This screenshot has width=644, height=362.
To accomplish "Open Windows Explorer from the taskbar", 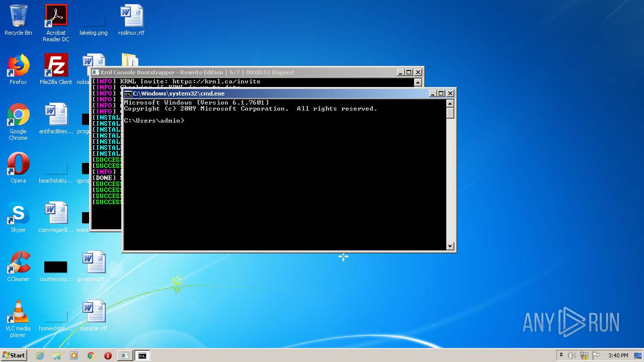I will [57, 355].
